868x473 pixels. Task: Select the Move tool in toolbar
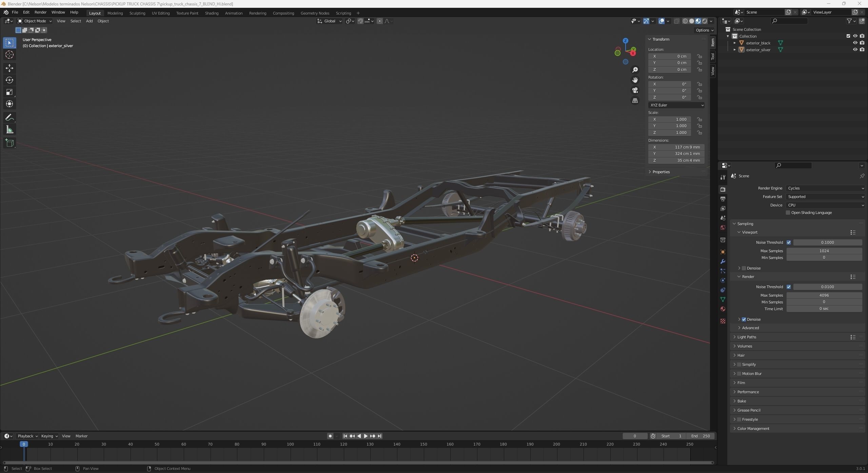pos(9,68)
